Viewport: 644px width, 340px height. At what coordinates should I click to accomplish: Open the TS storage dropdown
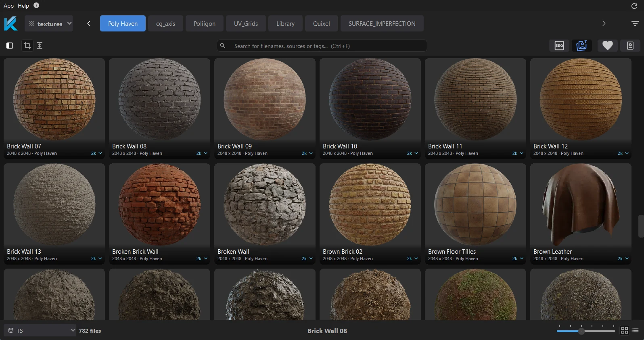pyautogui.click(x=40, y=330)
